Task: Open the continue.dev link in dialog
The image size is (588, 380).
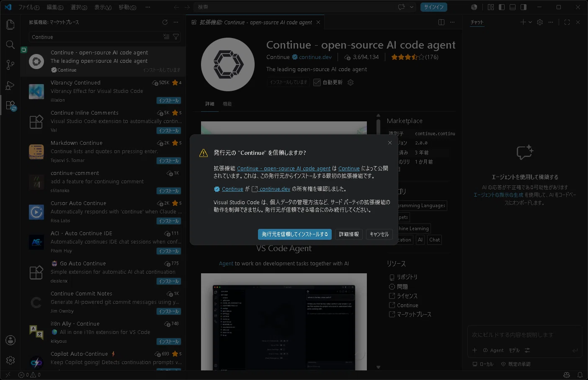Action: [x=275, y=189]
